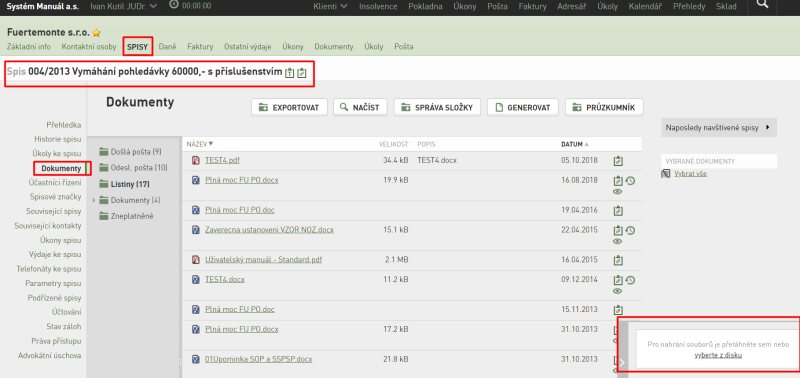Click the PRŮZKUMNÍK button

point(604,107)
